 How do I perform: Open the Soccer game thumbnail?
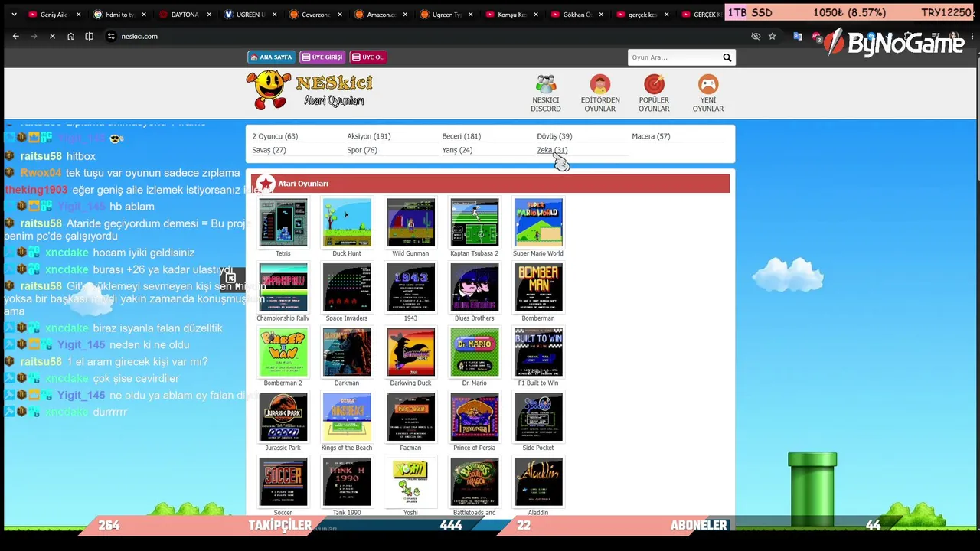pyautogui.click(x=283, y=482)
